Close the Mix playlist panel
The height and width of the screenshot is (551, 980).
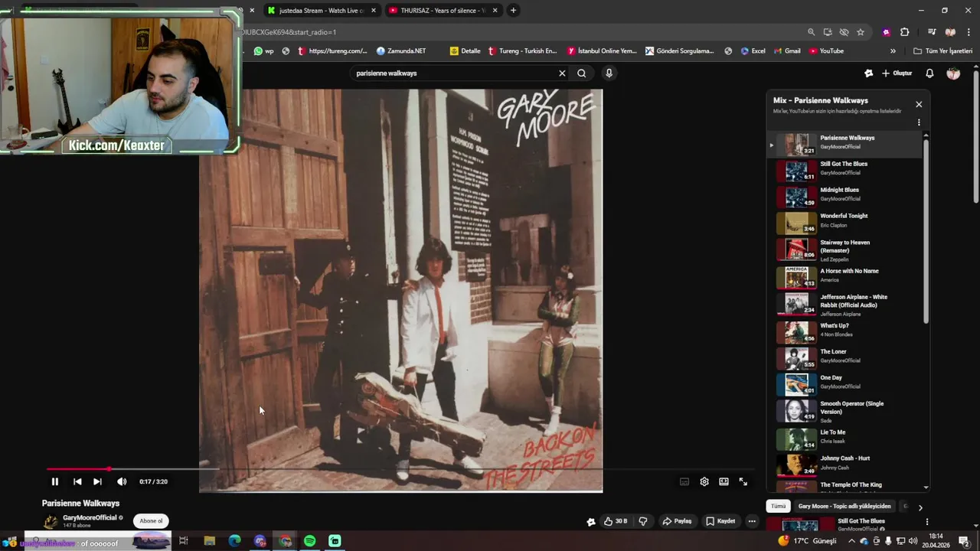919,104
